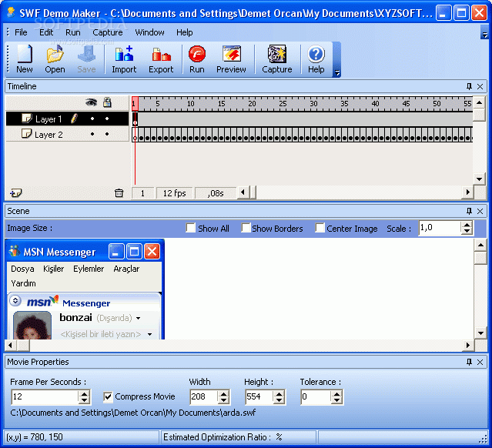Enable the Show Borders checkbox
The height and width of the screenshot is (448, 492).
246,228
